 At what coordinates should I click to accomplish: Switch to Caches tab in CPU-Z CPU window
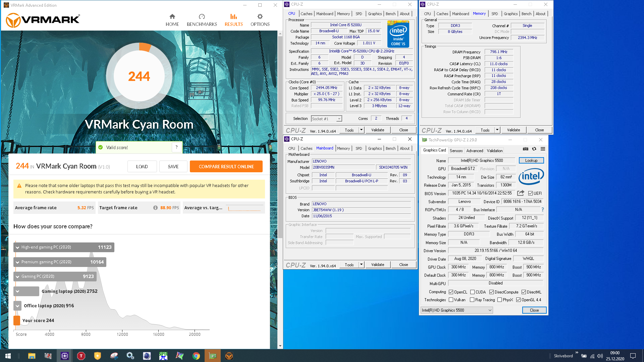(306, 14)
